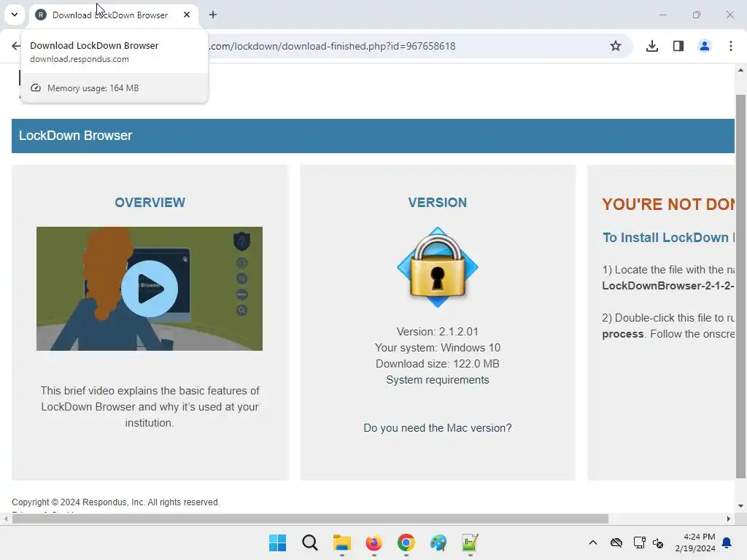Open the tab search dropdown arrow
Viewport: 747px width, 560px height.
(15, 15)
